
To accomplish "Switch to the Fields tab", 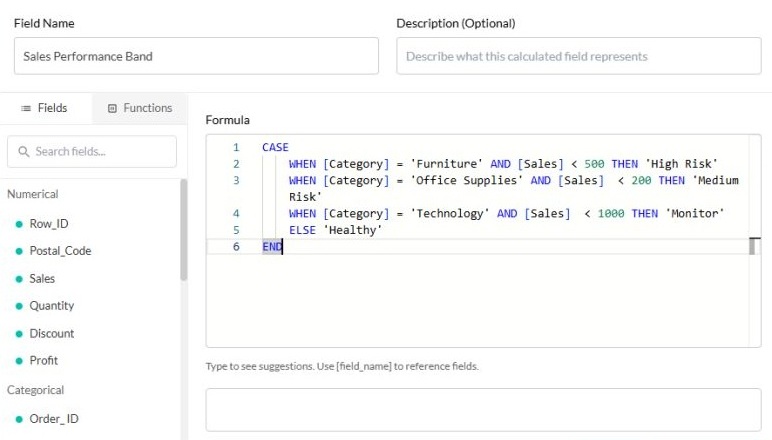I will (x=45, y=108).
